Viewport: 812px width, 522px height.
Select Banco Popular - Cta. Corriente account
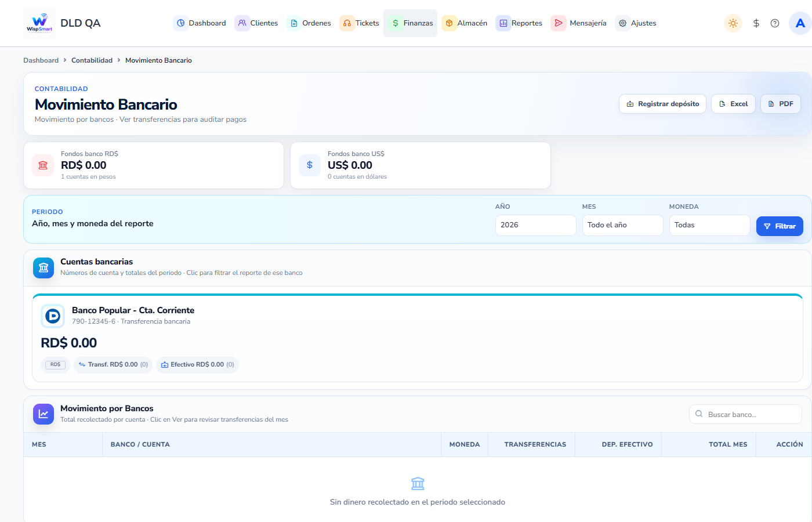[418, 339]
